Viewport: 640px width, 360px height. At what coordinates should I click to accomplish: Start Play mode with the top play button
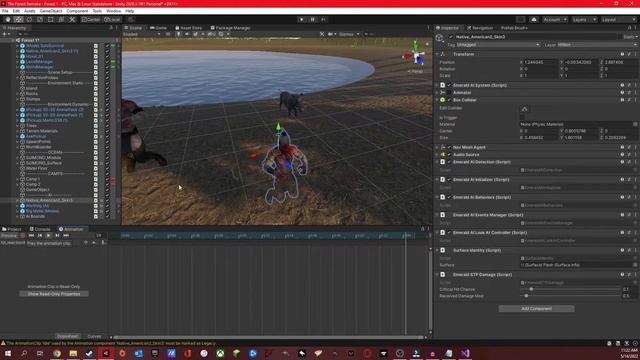tap(302, 19)
